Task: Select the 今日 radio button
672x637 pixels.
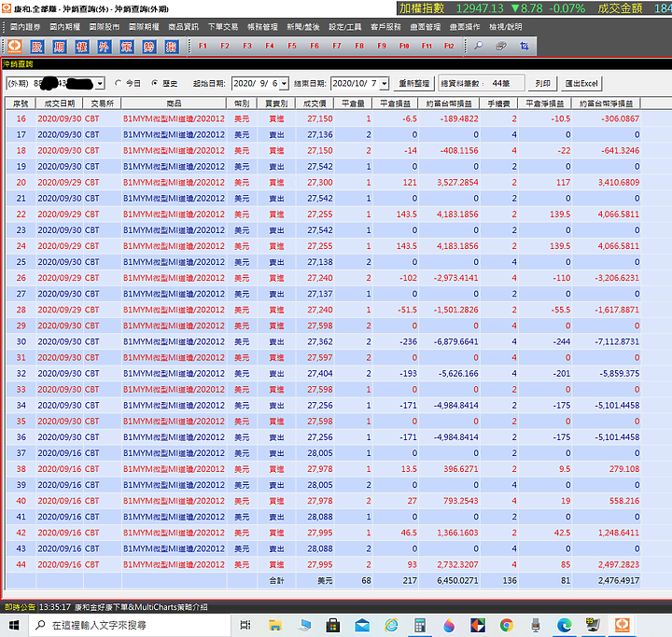Action: tap(119, 83)
